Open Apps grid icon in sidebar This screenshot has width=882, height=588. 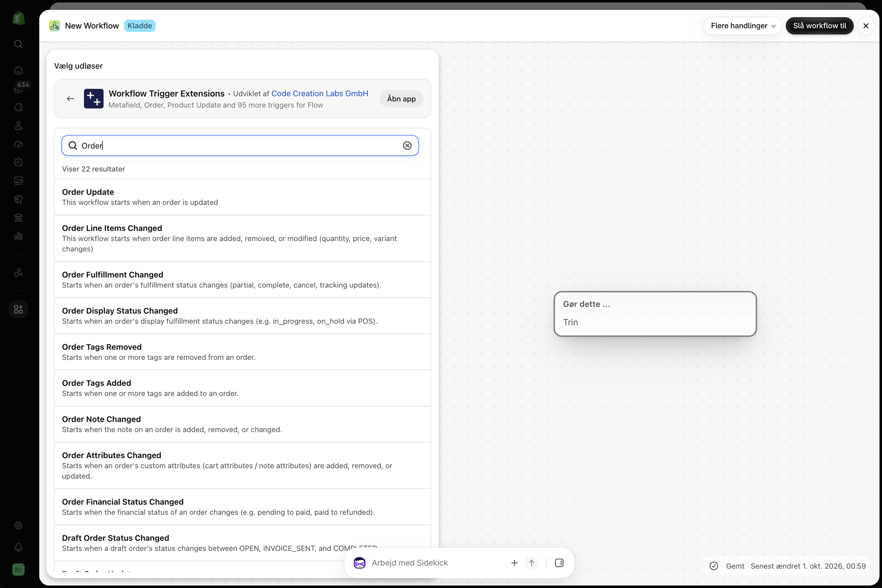(18, 309)
